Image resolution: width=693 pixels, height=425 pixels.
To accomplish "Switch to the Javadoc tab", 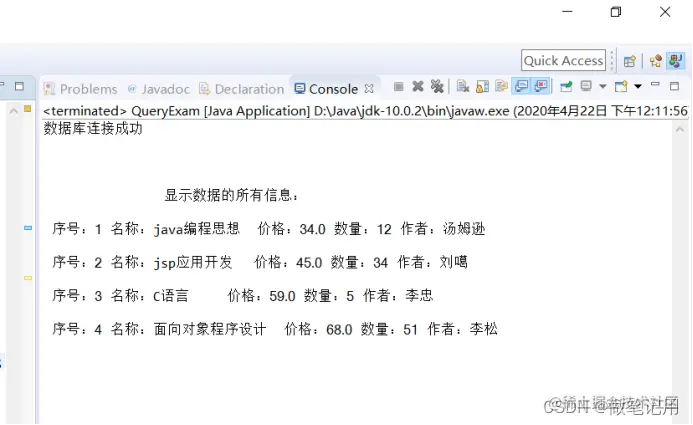I will tap(159, 89).
